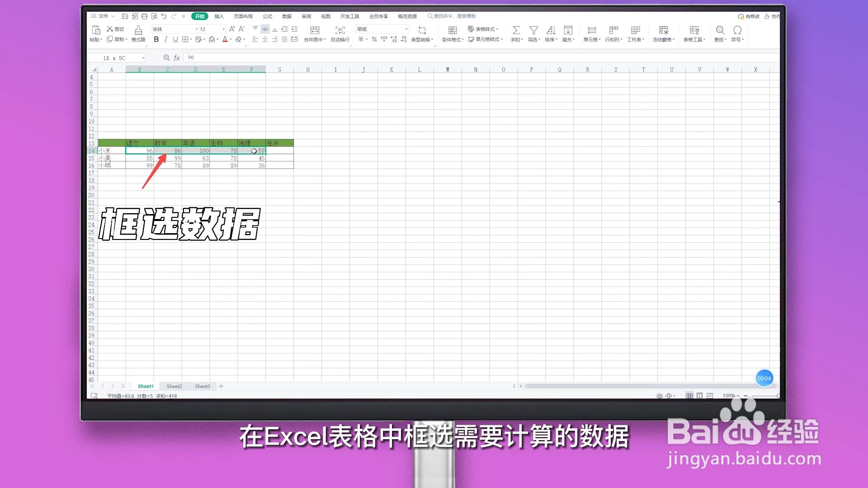Image resolution: width=868 pixels, height=488 pixels.
Task: Open the 冻结窗格 freeze panes tool
Action: click(x=663, y=34)
